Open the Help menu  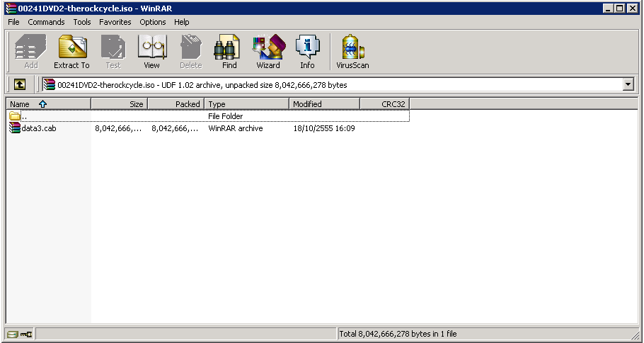point(182,22)
